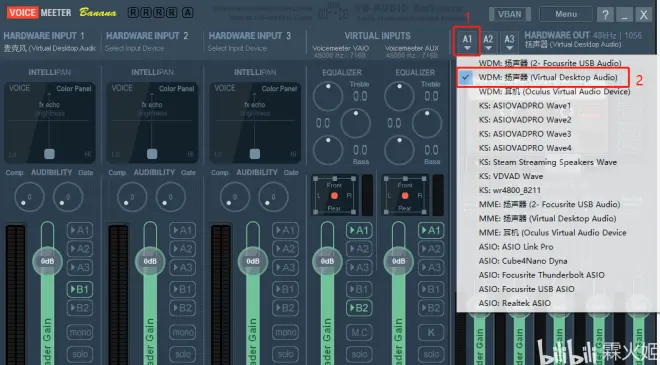Toggle M.C button on Voicemeeter VAIO
Image resolution: width=660 pixels, height=365 pixels.
[x=359, y=333]
